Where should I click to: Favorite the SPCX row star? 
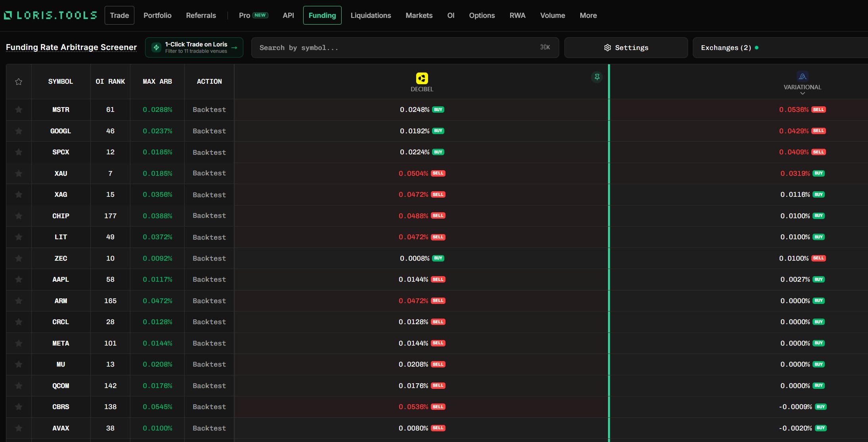click(x=19, y=152)
